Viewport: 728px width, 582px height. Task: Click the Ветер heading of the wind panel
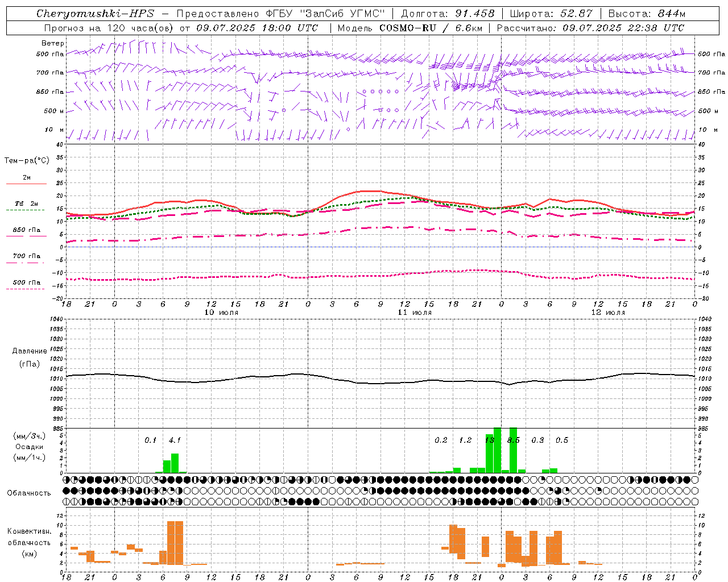pos(52,43)
